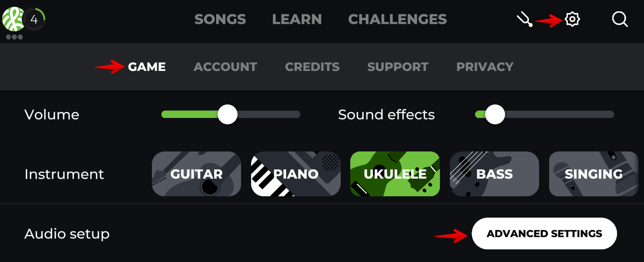The width and height of the screenshot is (644, 262).
Task: Go to the Songs section
Action: (220, 19)
